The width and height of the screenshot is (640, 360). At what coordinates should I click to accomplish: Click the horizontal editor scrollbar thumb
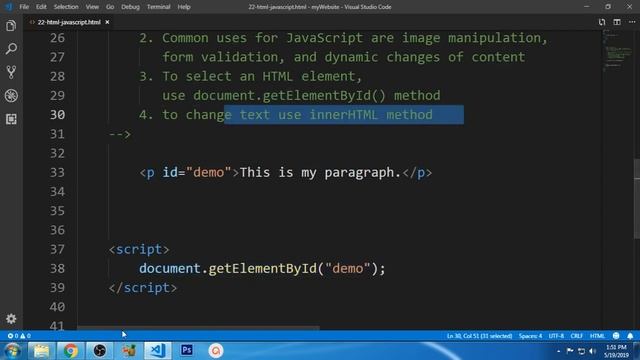click(x=198, y=328)
